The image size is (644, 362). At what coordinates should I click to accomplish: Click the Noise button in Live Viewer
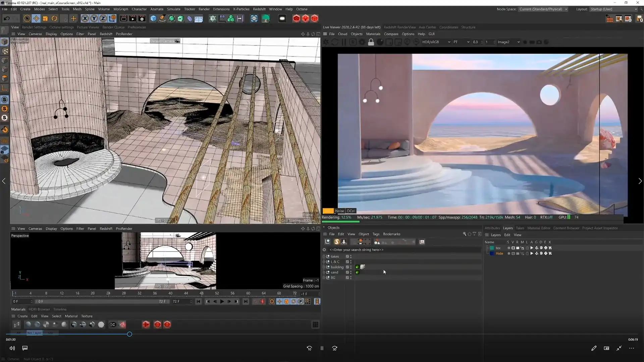point(339,211)
